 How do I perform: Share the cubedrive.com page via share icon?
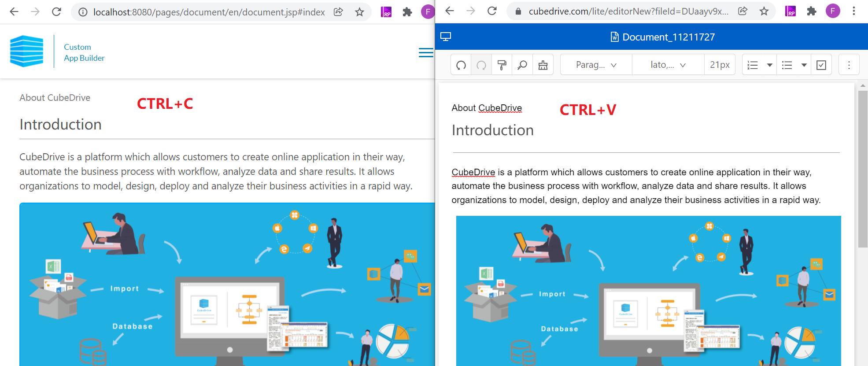click(x=742, y=11)
